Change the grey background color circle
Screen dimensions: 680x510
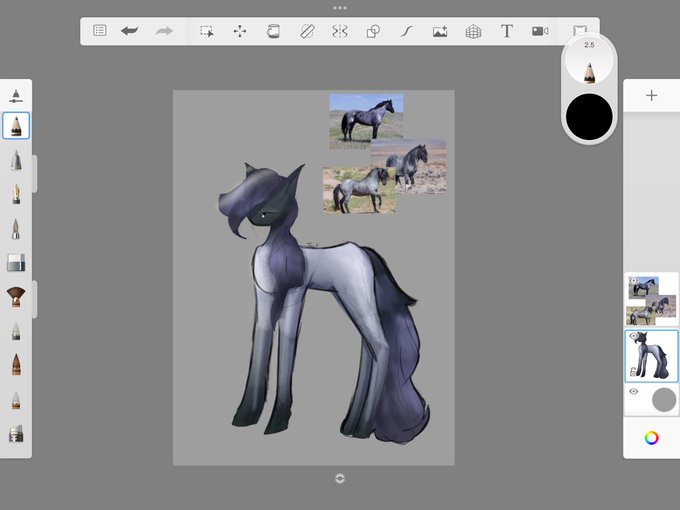pyautogui.click(x=664, y=400)
